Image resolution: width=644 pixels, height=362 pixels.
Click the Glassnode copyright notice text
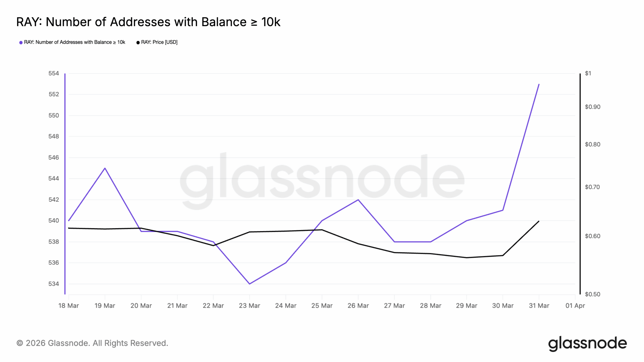92,343
